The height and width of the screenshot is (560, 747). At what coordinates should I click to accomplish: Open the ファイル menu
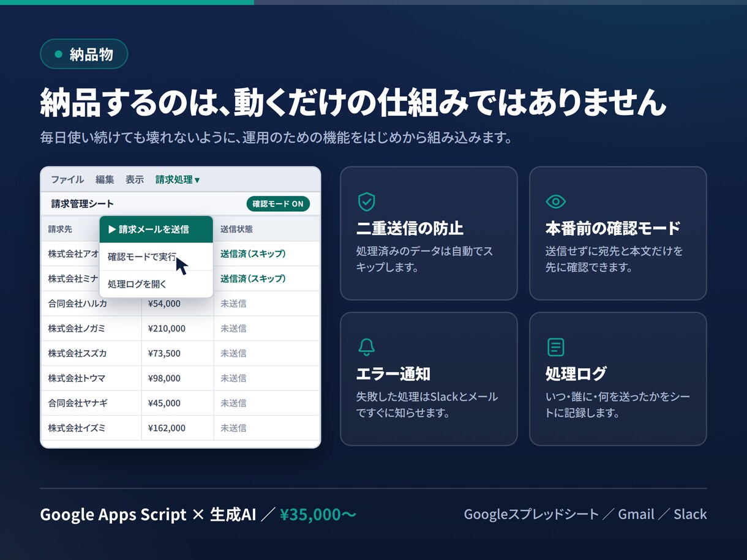click(x=67, y=179)
